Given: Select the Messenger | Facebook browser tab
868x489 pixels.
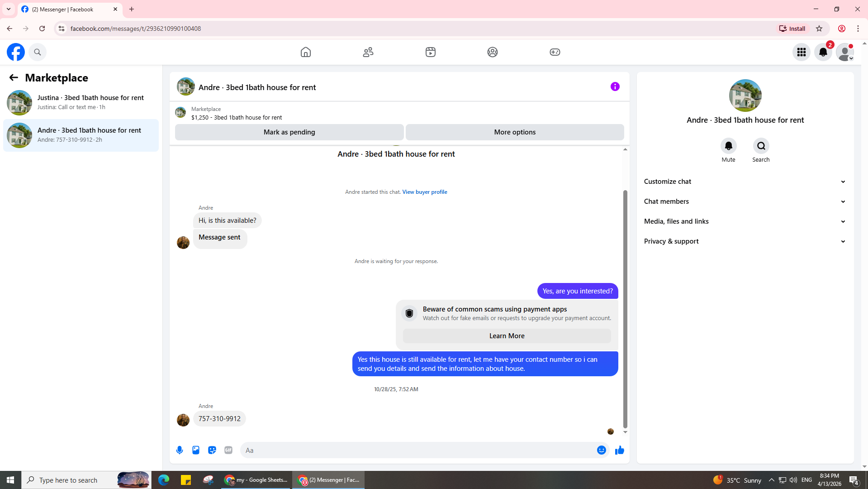Looking at the screenshot, I should click(70, 9).
